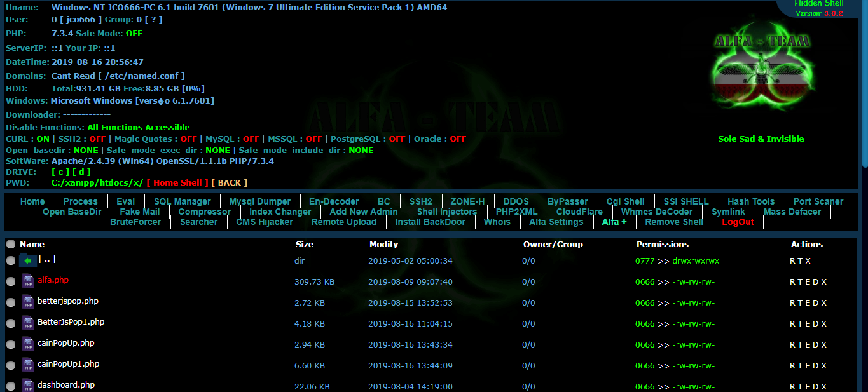Viewport: 868px width, 392px height.
Task: Click the htdocs segment in the PWD path
Action: (x=114, y=182)
